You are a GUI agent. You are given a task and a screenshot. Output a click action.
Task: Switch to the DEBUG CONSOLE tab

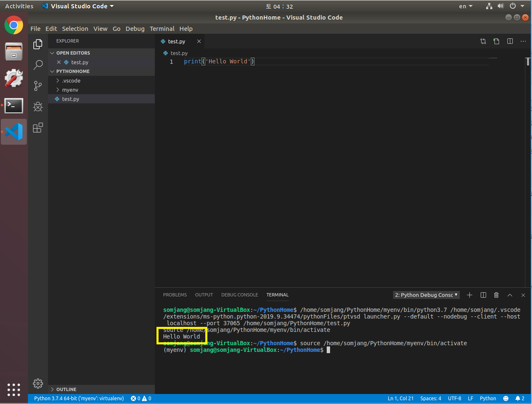pyautogui.click(x=240, y=295)
